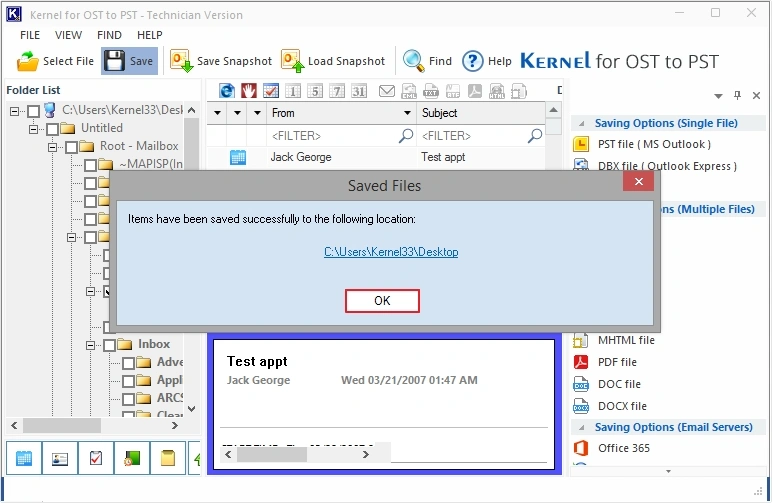The image size is (772, 503).
Task: Click the From column filter field
Action: click(x=341, y=136)
